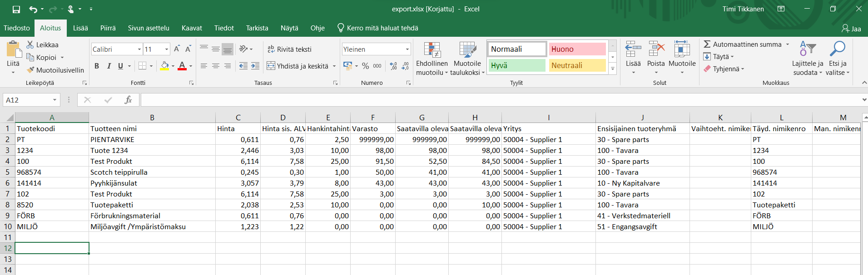
Task: Toggle bold B formatting
Action: 97,66
